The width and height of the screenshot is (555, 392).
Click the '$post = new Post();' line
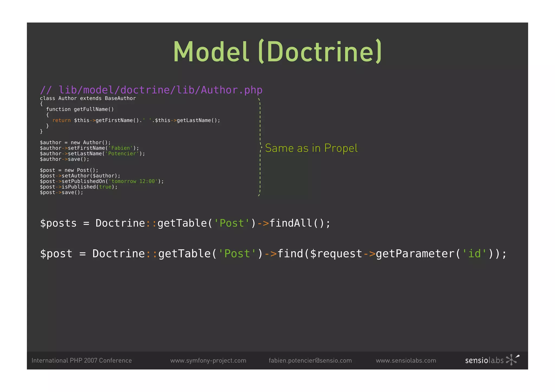tap(69, 170)
